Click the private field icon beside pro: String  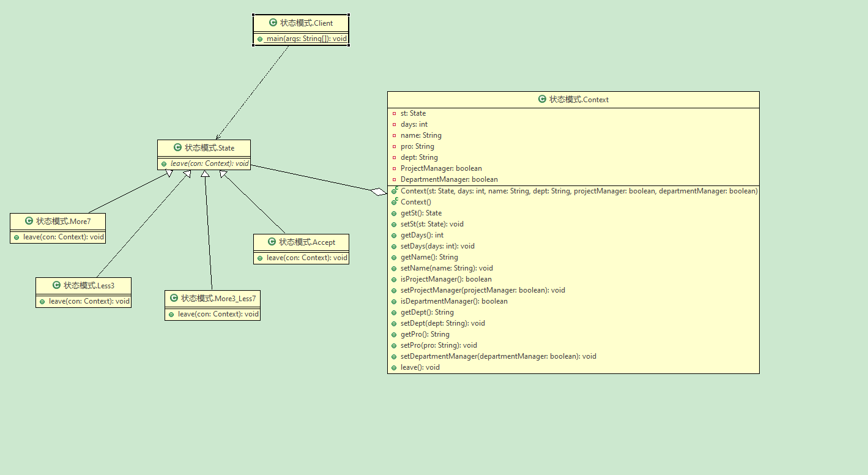pos(394,146)
